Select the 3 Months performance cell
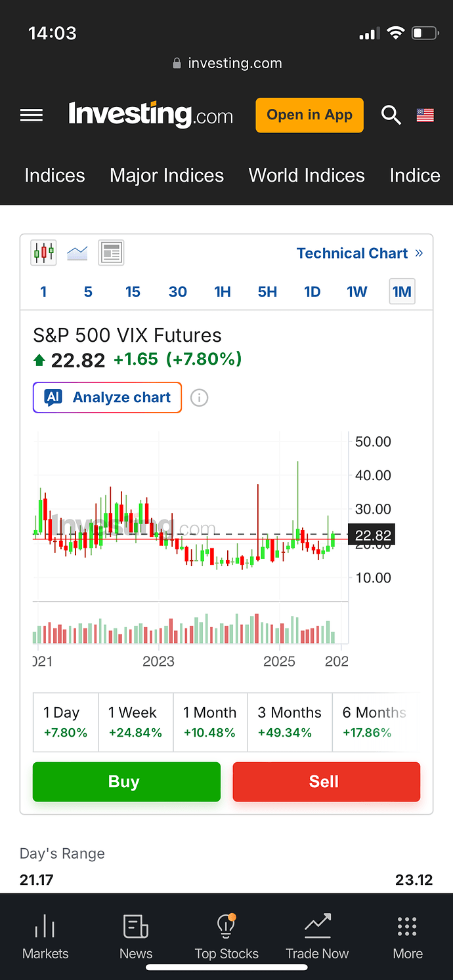Screen dimensions: 453x980 [x=290, y=722]
